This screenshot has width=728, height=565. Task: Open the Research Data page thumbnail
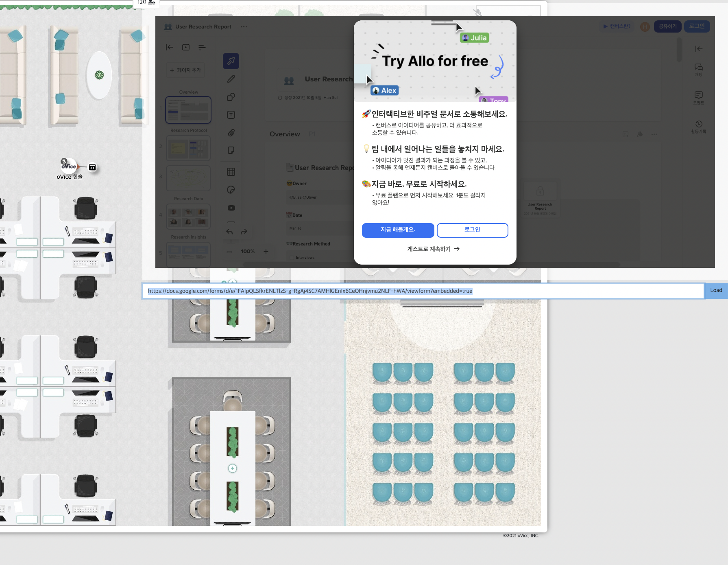[188, 216]
